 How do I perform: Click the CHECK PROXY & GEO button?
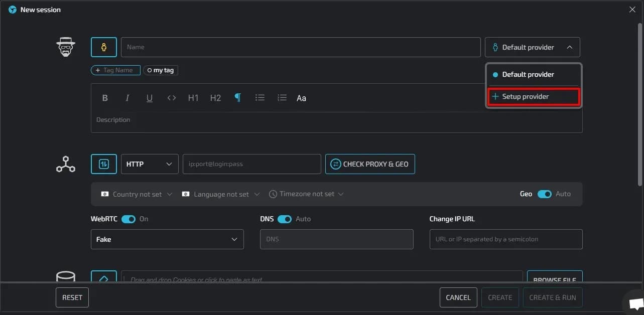(370, 164)
